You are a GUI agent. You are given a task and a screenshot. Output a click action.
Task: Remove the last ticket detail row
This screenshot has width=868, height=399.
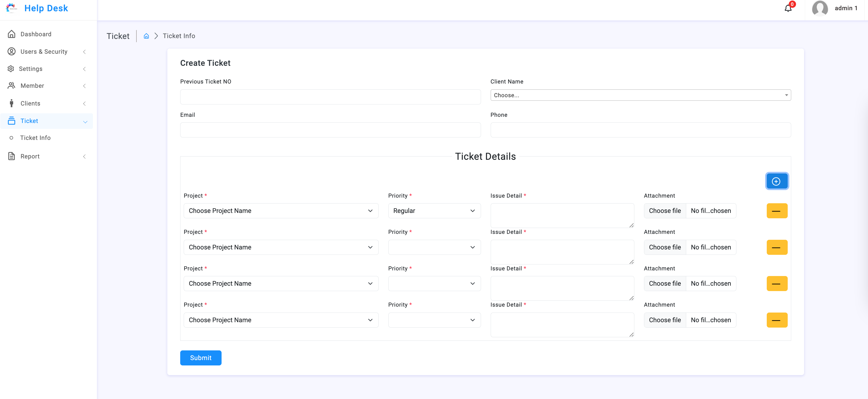[777, 320]
